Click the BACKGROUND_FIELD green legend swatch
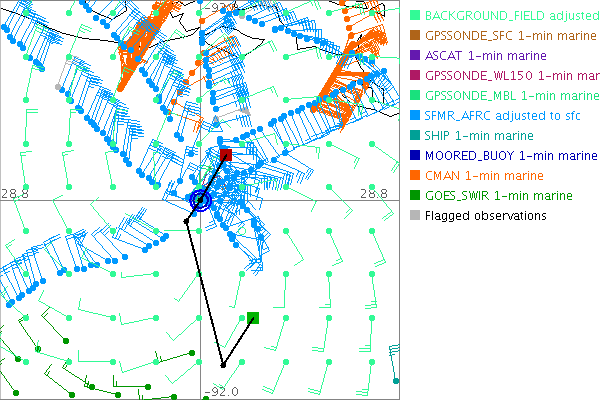The width and height of the screenshot is (600, 400). pyautogui.click(x=415, y=17)
